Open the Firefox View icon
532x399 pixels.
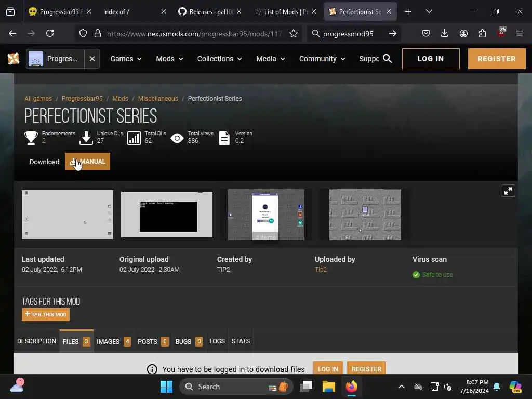(10, 11)
